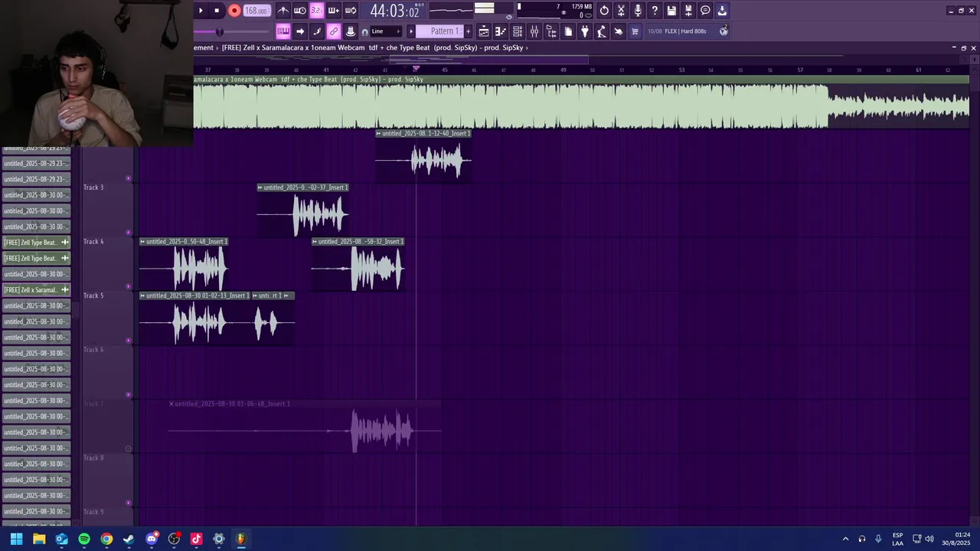
Task: Select the [FREE] Zell x Saramal.. picker item
Action: pos(36,290)
